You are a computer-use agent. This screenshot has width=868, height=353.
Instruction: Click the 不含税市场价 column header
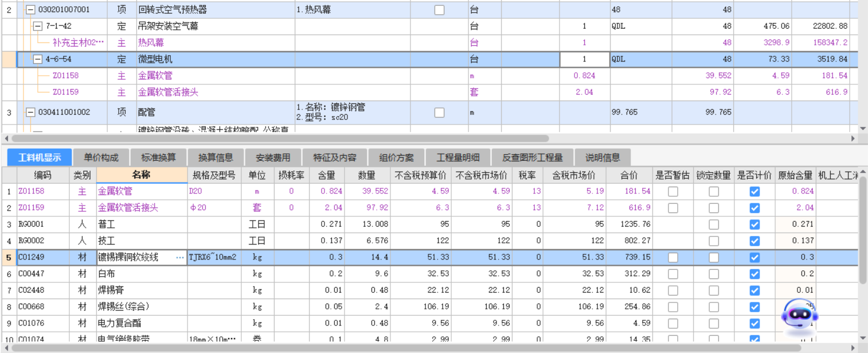[x=482, y=175]
